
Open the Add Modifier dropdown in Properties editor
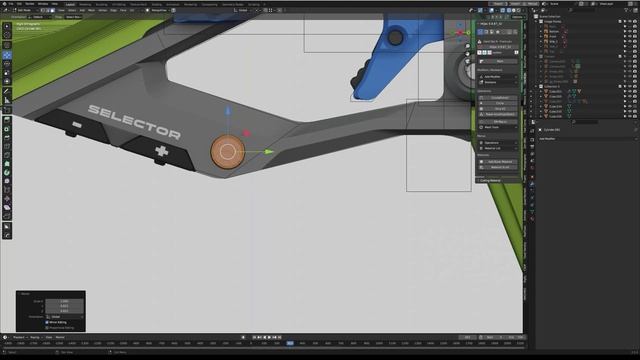pos(587,139)
